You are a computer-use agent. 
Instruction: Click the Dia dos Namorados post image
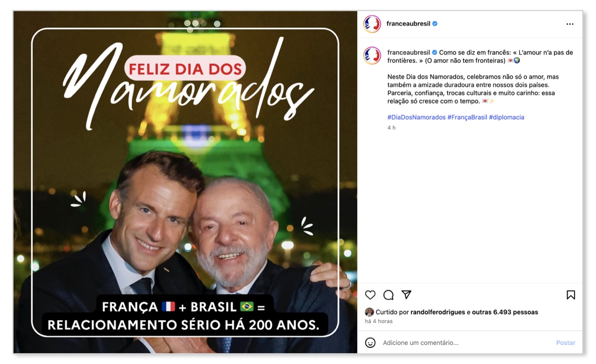point(185,182)
